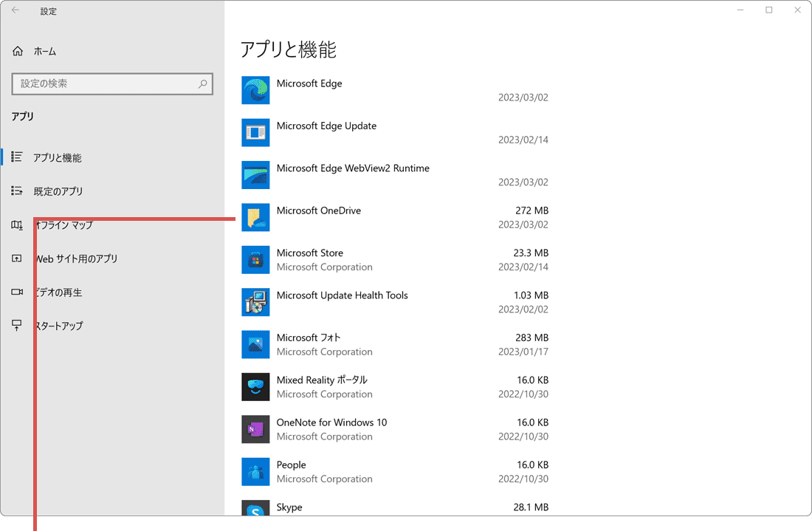Click the Microsoft Store app icon
The image size is (812, 531).
coord(255,259)
